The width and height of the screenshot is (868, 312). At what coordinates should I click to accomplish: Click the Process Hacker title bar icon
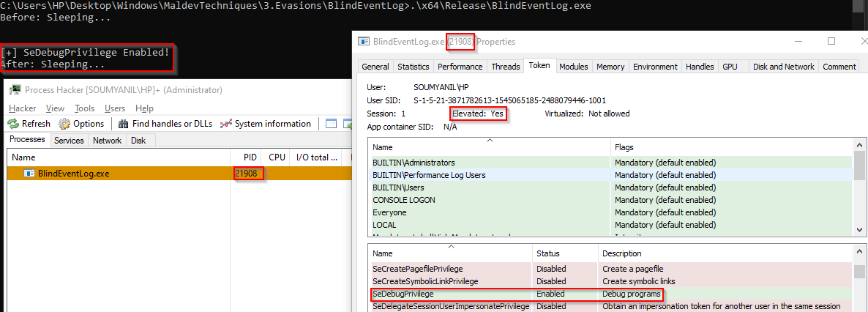pos(15,89)
